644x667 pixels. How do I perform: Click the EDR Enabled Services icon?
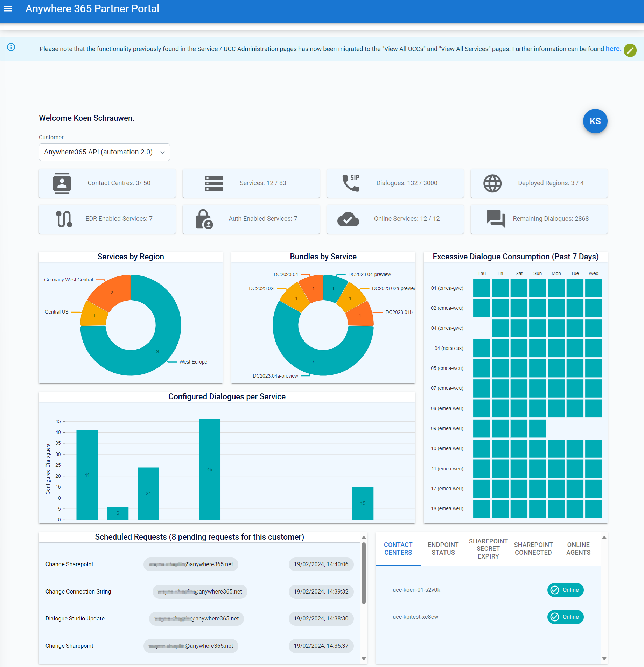(64, 219)
